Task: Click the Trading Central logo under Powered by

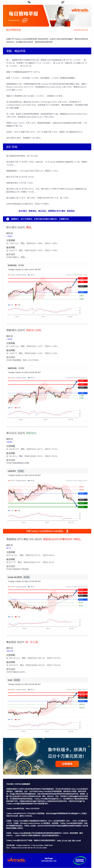Action: point(25,20)
